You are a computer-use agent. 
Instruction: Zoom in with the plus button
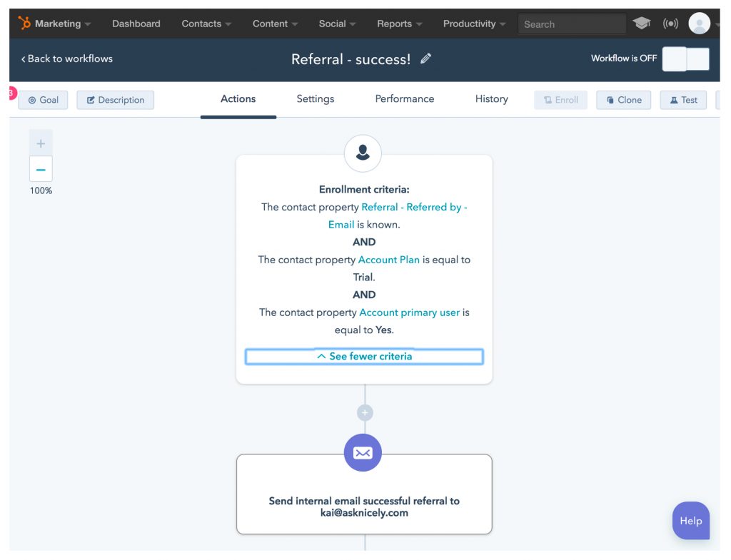tap(41, 143)
